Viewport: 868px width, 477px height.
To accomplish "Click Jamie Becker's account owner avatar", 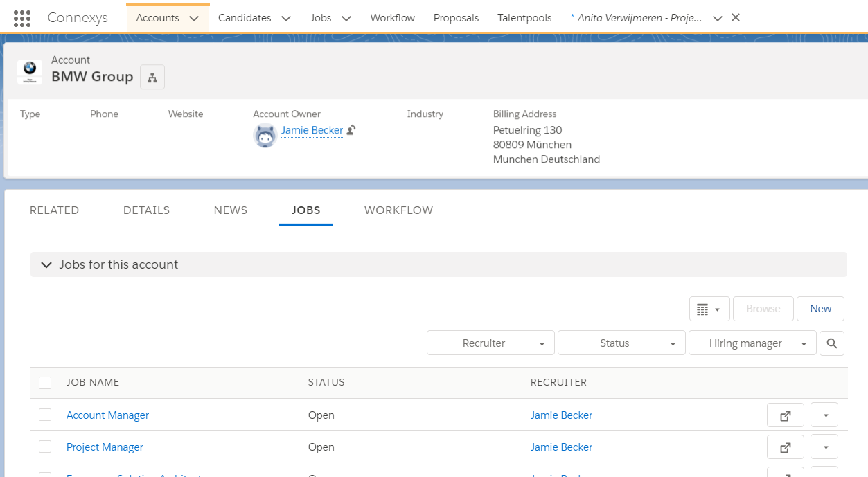I will point(265,136).
